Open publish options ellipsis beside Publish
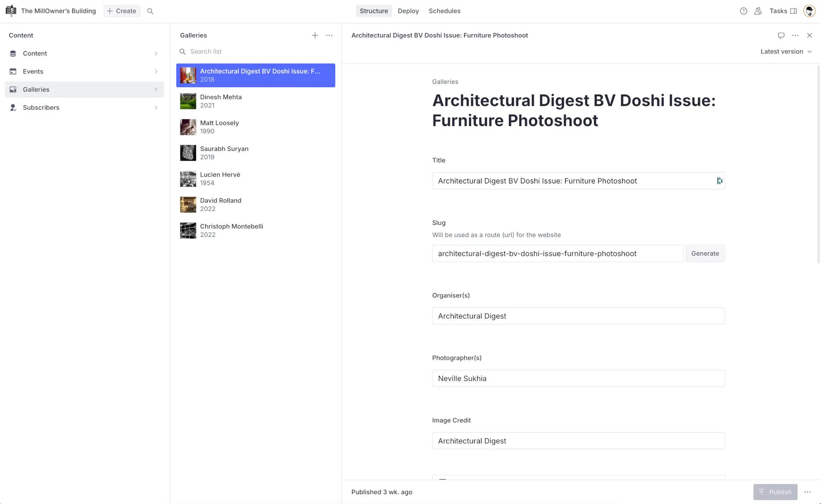This screenshot has width=821, height=504. 807,492
